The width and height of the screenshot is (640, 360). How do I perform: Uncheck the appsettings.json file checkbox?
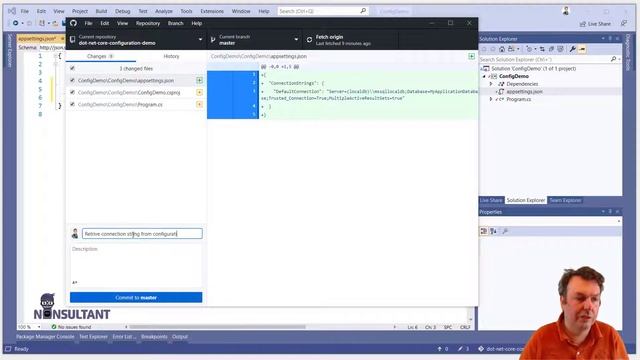pos(72,80)
